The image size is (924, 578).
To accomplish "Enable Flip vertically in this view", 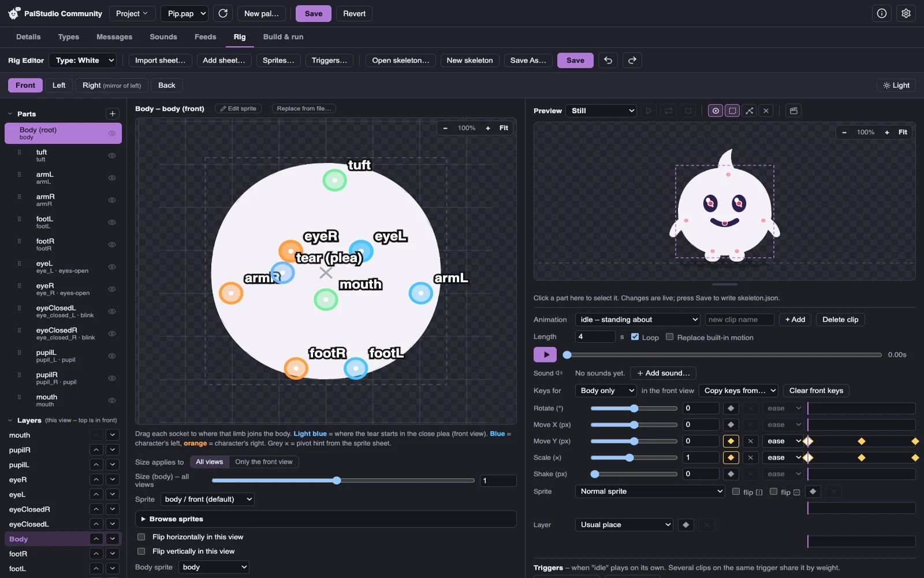I will [141, 551].
